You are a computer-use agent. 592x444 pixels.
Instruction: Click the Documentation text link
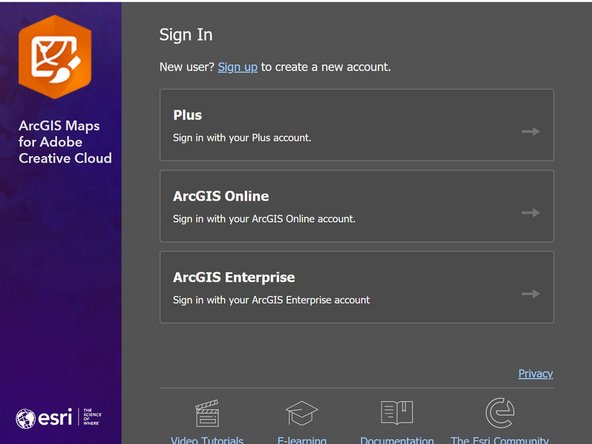(397, 440)
